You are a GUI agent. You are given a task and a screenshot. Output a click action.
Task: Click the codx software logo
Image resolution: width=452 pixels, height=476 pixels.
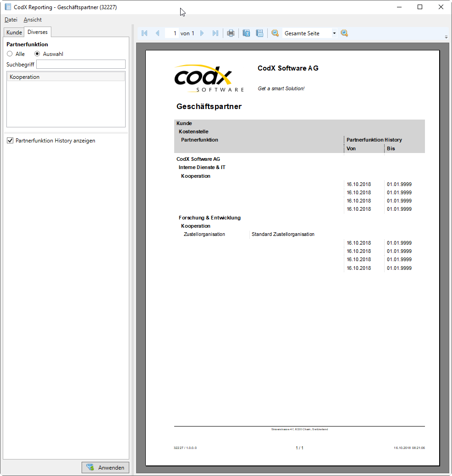tap(209, 78)
